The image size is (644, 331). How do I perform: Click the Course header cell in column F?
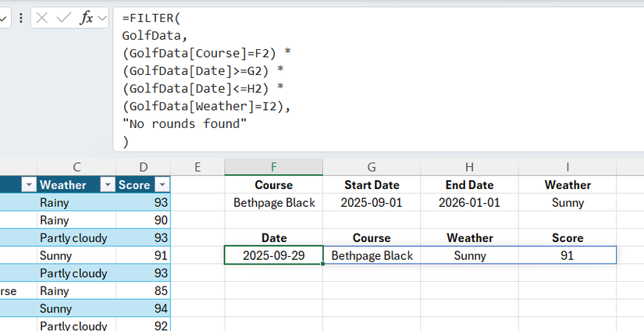(x=274, y=185)
